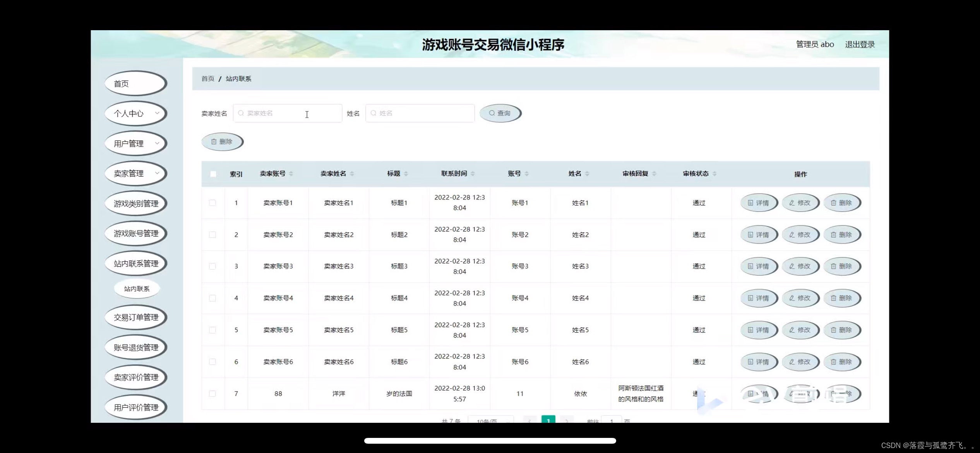
Task: Sort by 审核回复 column arrows
Action: [654, 174]
